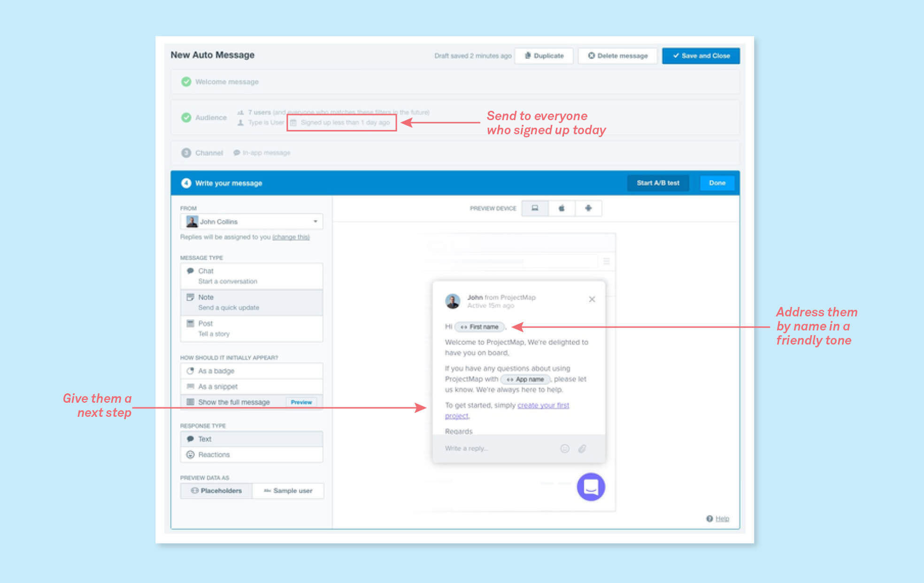This screenshot has height=583, width=924.
Task: Select desktop preview device icon
Action: click(535, 208)
